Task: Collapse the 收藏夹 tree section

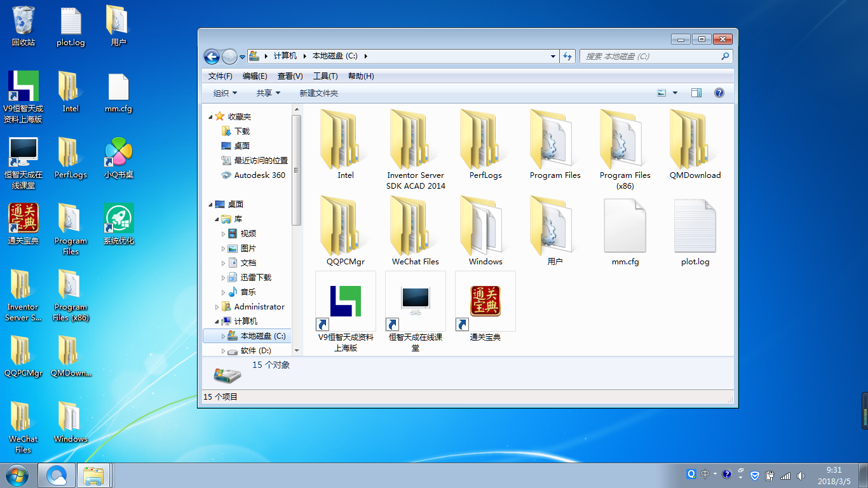Action: [x=211, y=117]
